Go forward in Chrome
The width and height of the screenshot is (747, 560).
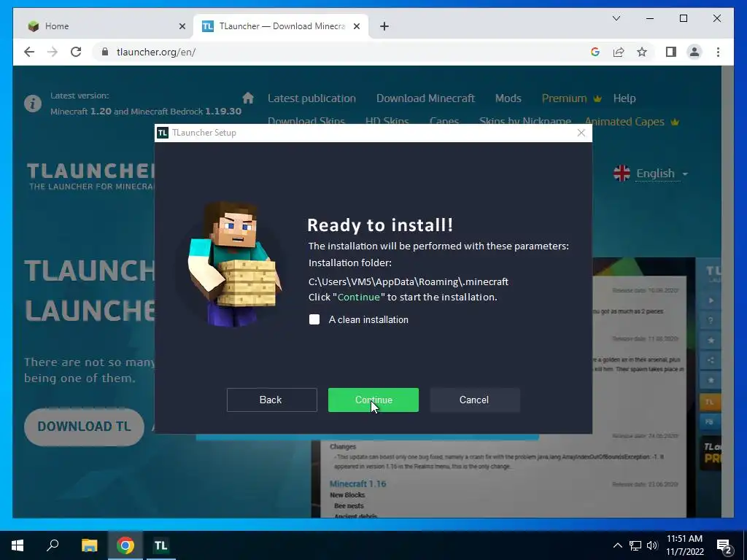(x=53, y=52)
